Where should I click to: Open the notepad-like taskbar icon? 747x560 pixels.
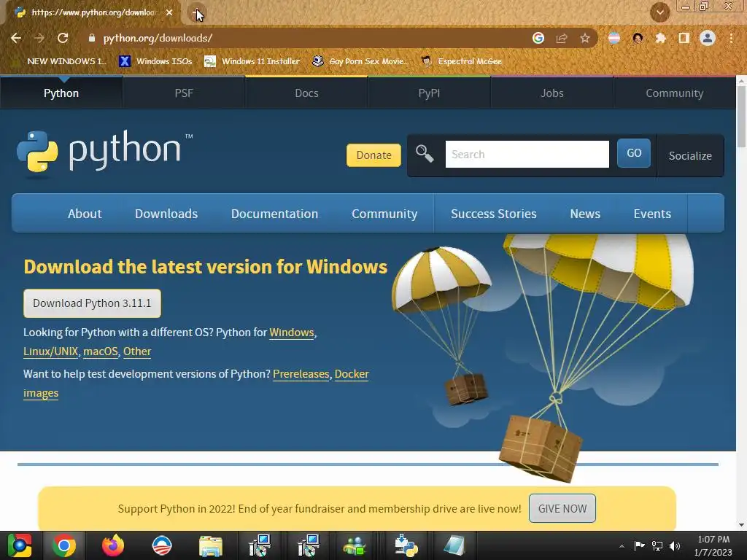pyautogui.click(x=454, y=545)
